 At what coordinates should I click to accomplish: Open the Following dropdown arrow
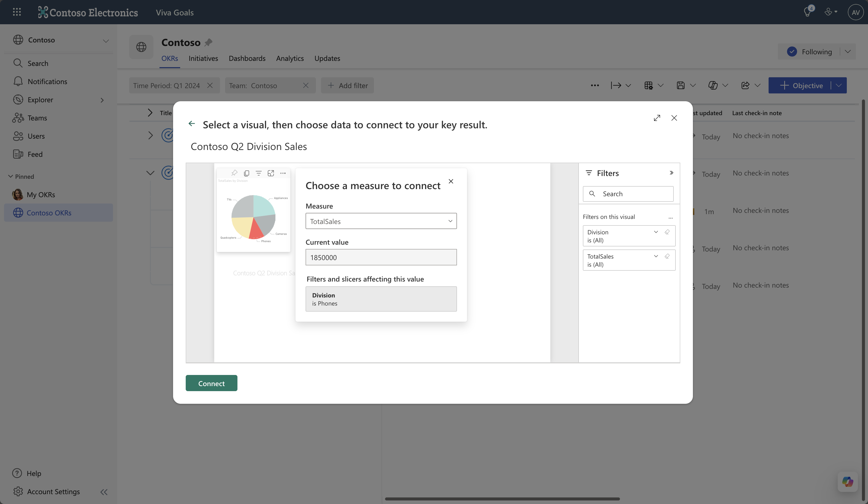[848, 51]
